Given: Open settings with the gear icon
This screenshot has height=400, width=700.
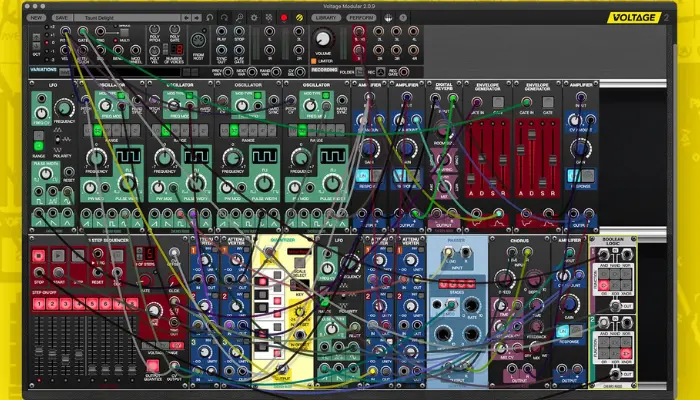Looking at the screenshot, I should (254, 18).
